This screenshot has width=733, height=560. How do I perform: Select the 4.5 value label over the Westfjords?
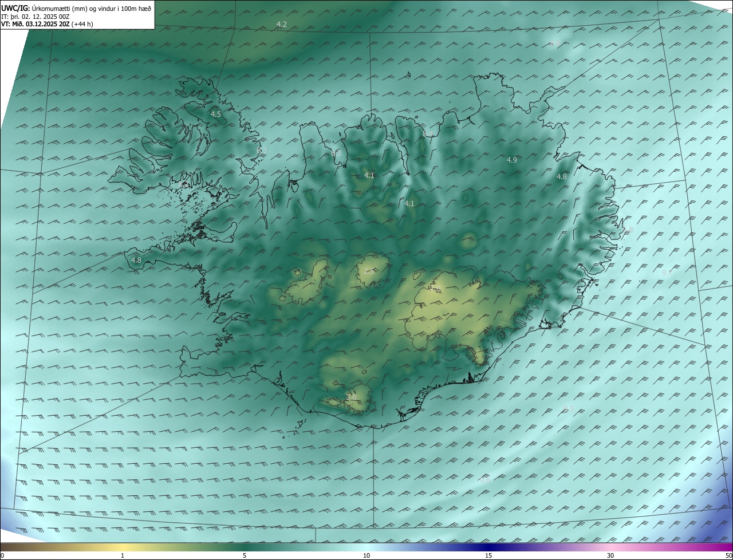pyautogui.click(x=216, y=115)
